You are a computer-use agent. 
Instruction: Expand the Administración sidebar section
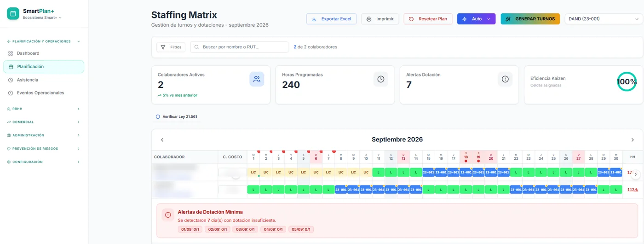44,135
